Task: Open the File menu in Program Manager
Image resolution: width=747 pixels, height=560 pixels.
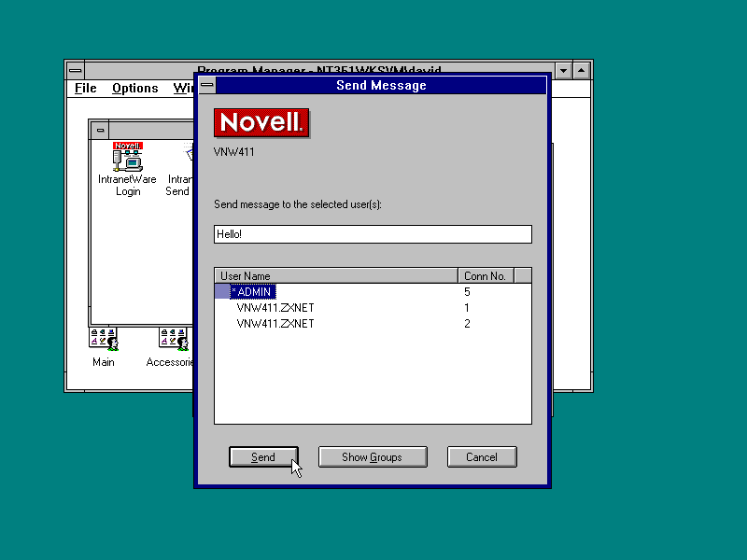Action: click(x=86, y=88)
